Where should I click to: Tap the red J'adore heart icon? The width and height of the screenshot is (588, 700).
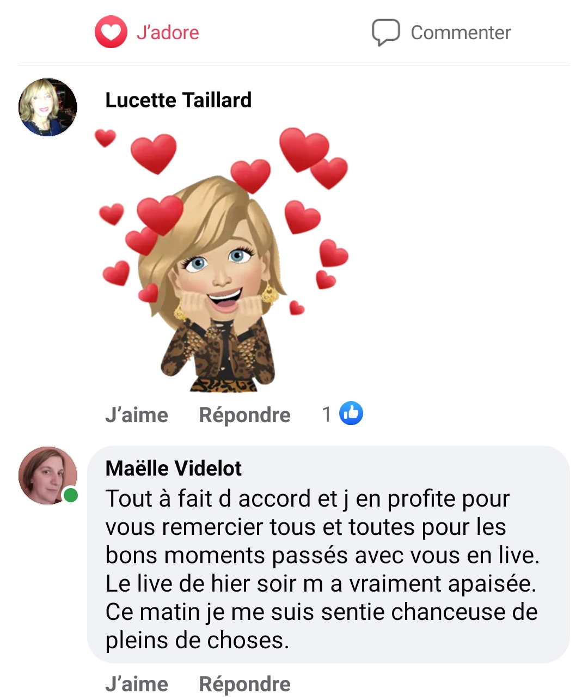[x=111, y=32]
